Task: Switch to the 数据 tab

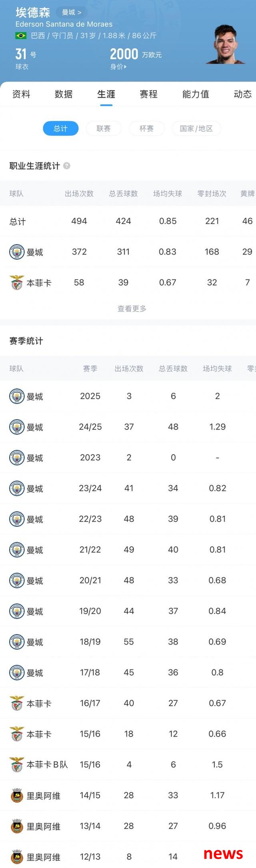Action: pyautogui.click(x=64, y=94)
